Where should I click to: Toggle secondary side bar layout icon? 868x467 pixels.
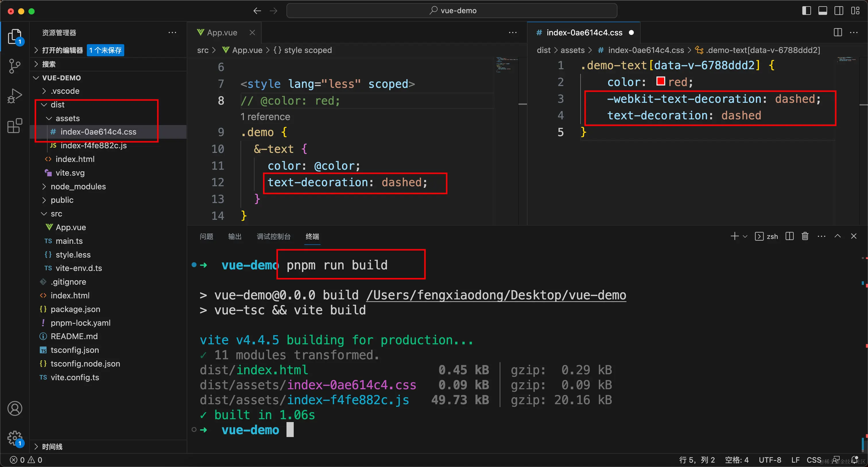(839, 11)
